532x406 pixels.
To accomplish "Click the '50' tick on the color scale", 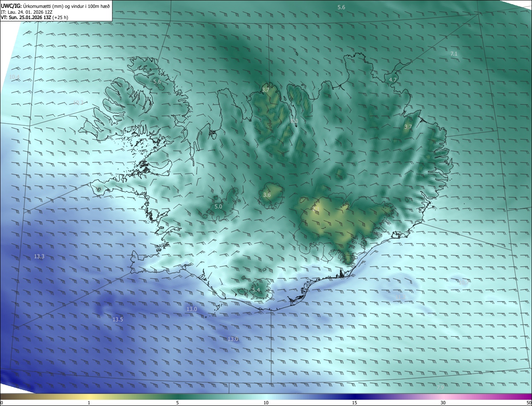I will pyautogui.click(x=529, y=403).
